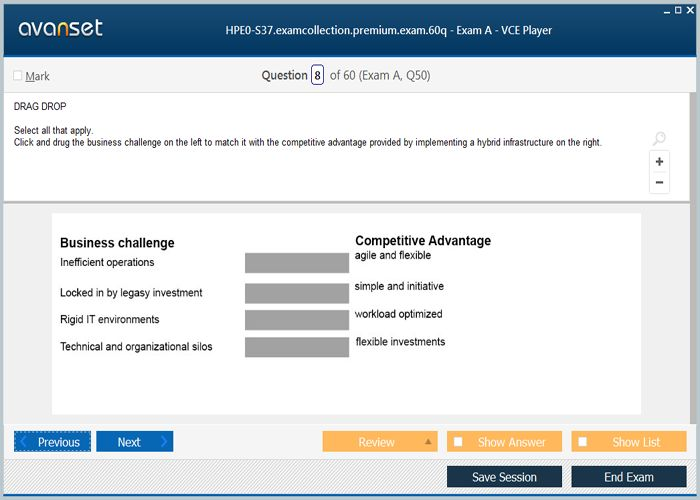The width and height of the screenshot is (700, 500).
Task: Click the question number 8 field
Action: click(x=317, y=75)
